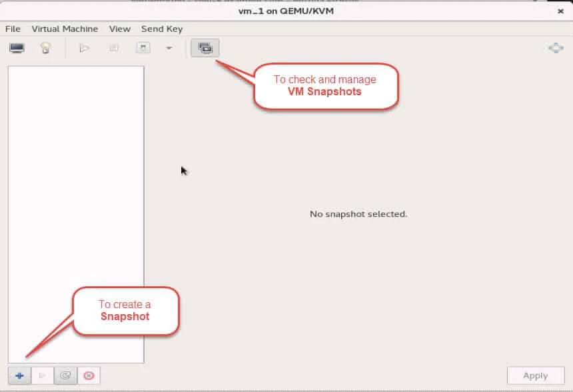Viewport: 573px width, 392px height.
Task: Pause the virtual machine
Action: coord(113,47)
